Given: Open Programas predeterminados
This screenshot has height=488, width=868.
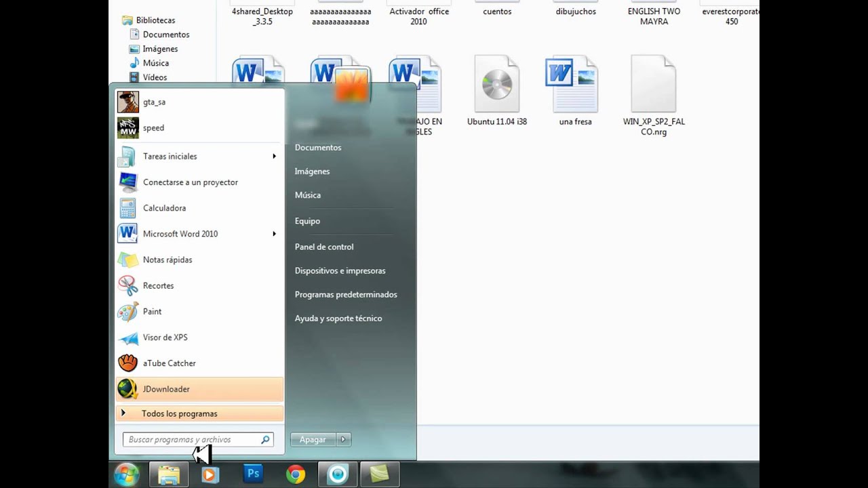Looking at the screenshot, I should pyautogui.click(x=346, y=294).
